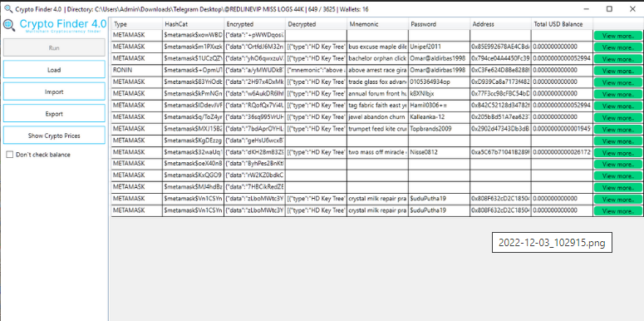Open the Import button
The image size is (644, 321).
click(x=54, y=91)
